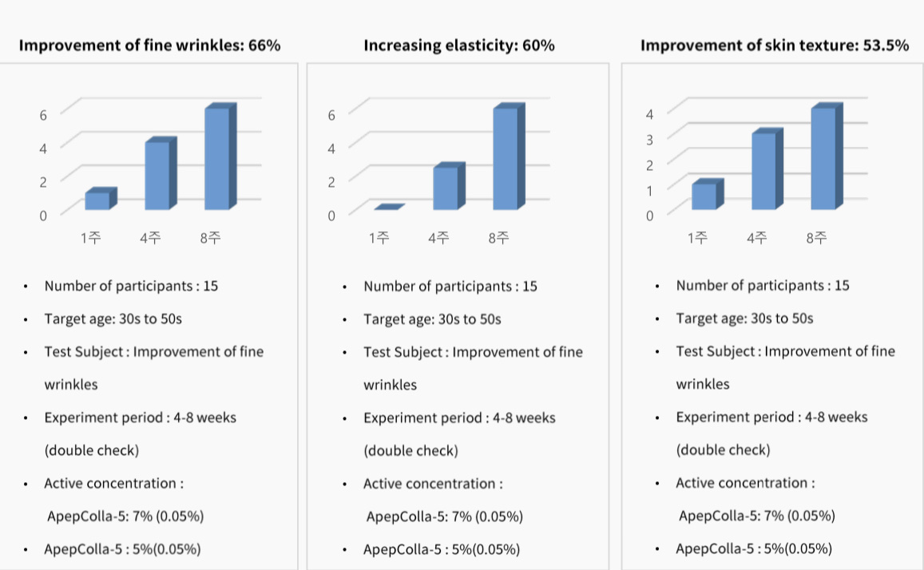Click the 8주 axis label under elasticity chart
924x570 pixels.
[498, 238]
